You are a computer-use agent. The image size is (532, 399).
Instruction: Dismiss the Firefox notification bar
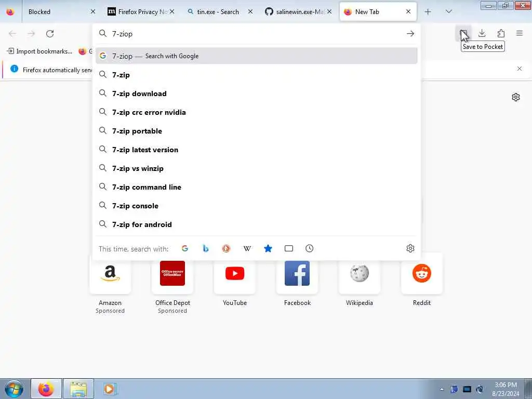coord(520,69)
